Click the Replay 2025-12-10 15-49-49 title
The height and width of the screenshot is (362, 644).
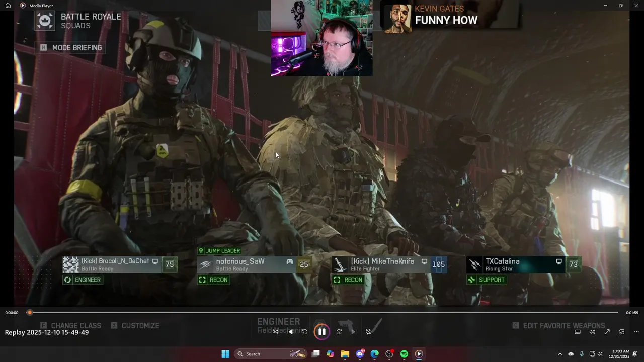point(47,332)
